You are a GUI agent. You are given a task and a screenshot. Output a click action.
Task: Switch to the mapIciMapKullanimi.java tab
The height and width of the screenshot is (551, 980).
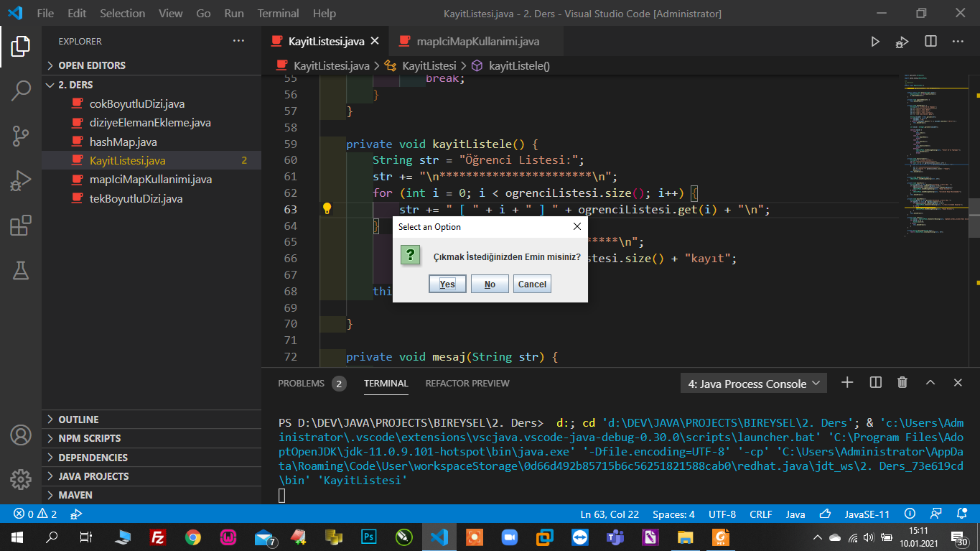pos(477,42)
